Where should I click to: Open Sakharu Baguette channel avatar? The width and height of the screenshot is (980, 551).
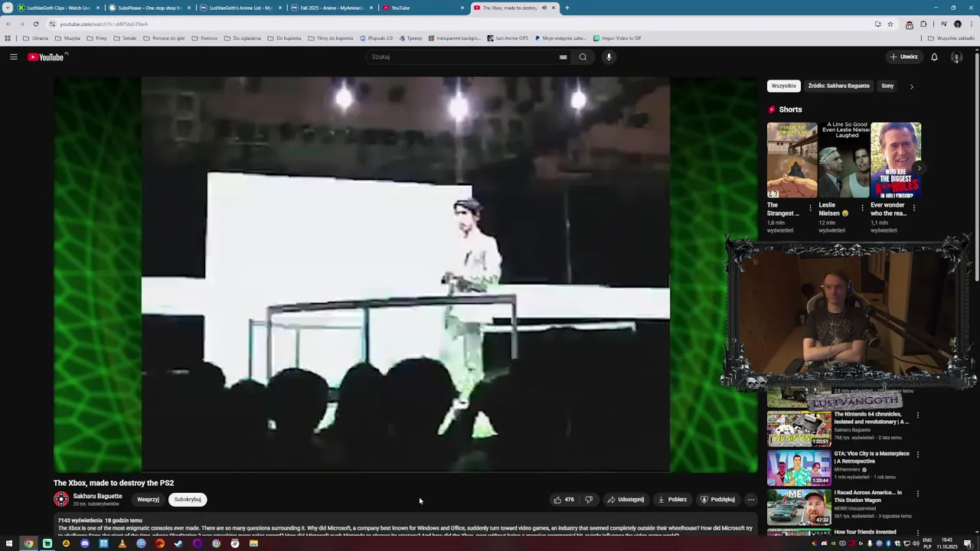(61, 499)
